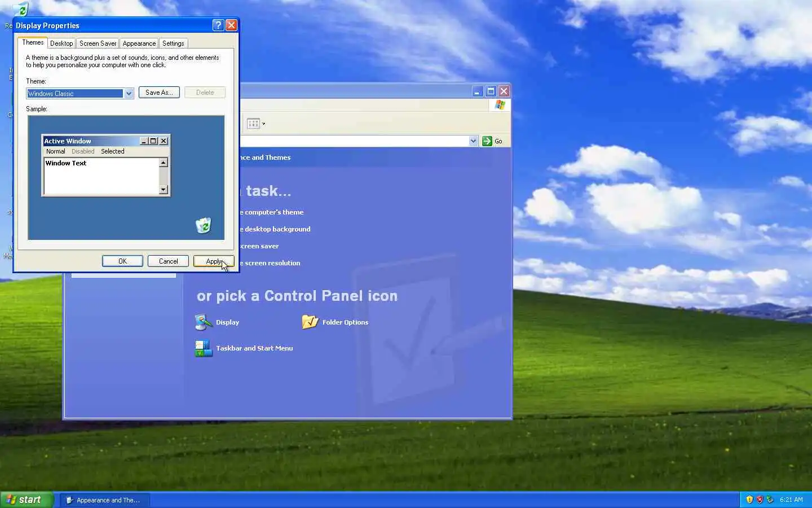This screenshot has width=812, height=508.
Task: Click the Windows flag logo in Control Panel
Action: (x=500, y=105)
